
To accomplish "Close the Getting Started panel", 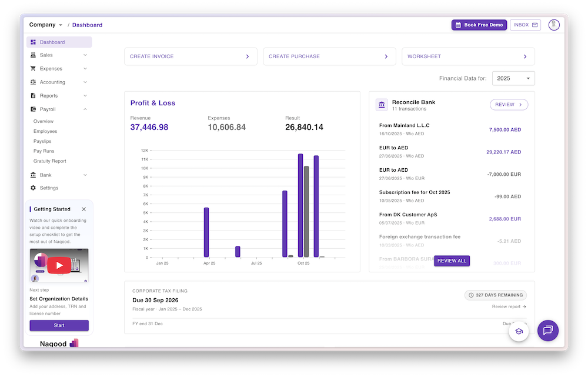I will 83,209.
